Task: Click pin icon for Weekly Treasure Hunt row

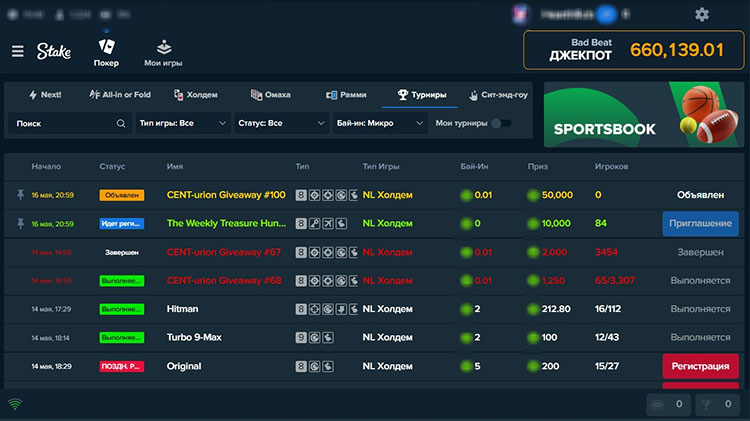Action: coord(20,223)
